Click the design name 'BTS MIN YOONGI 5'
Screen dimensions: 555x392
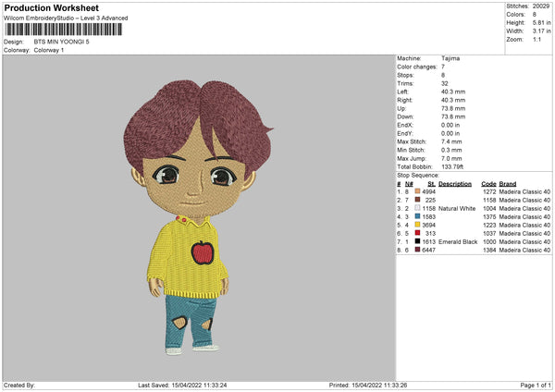click(62, 42)
